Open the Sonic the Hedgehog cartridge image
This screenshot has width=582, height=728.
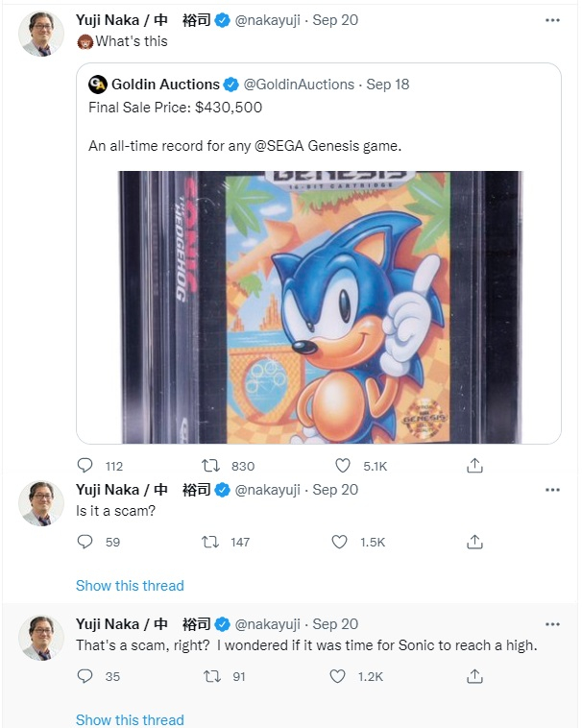(320, 307)
